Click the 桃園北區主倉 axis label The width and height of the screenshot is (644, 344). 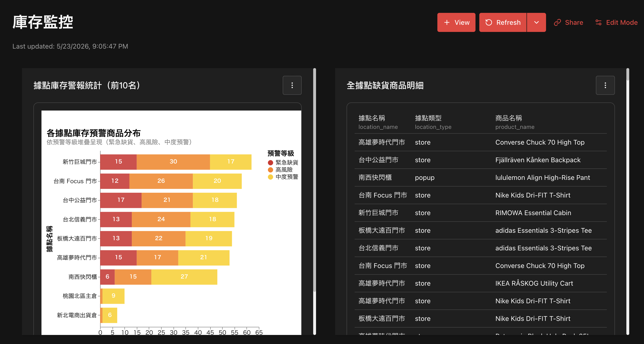[x=80, y=296]
